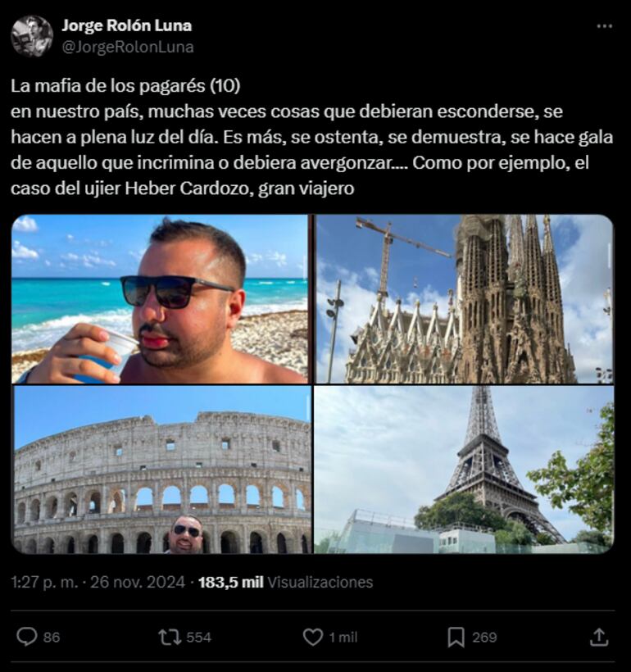Open the @JorgeRolonLuna handle link
This screenshot has height=672, width=631.
pyautogui.click(x=128, y=47)
